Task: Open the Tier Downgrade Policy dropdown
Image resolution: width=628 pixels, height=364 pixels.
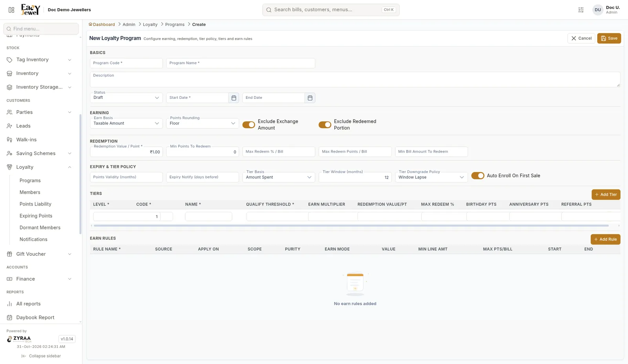Action: 431,177
